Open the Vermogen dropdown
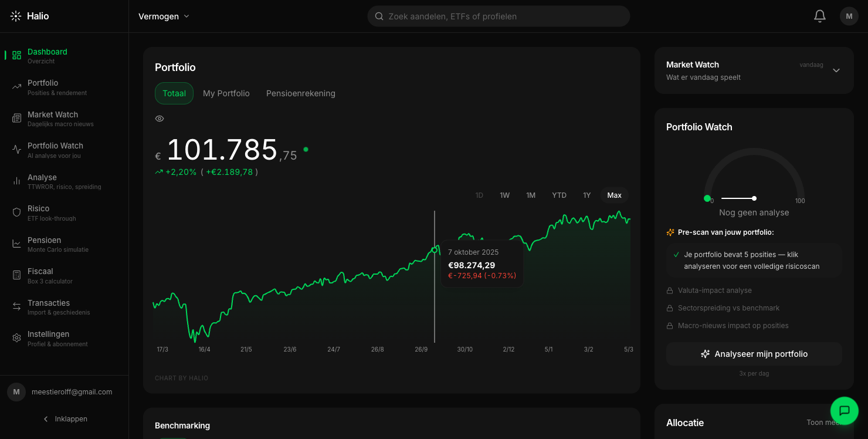 164,16
